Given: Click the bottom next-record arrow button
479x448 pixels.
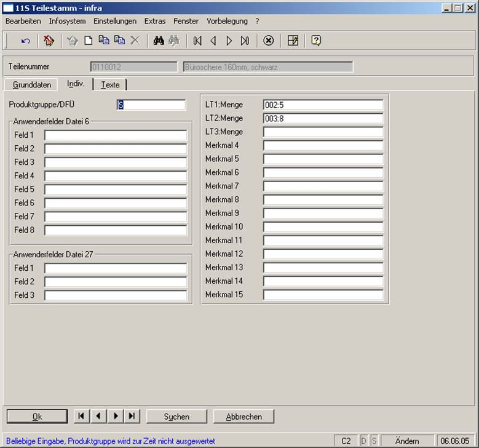Looking at the screenshot, I should click(x=115, y=417).
